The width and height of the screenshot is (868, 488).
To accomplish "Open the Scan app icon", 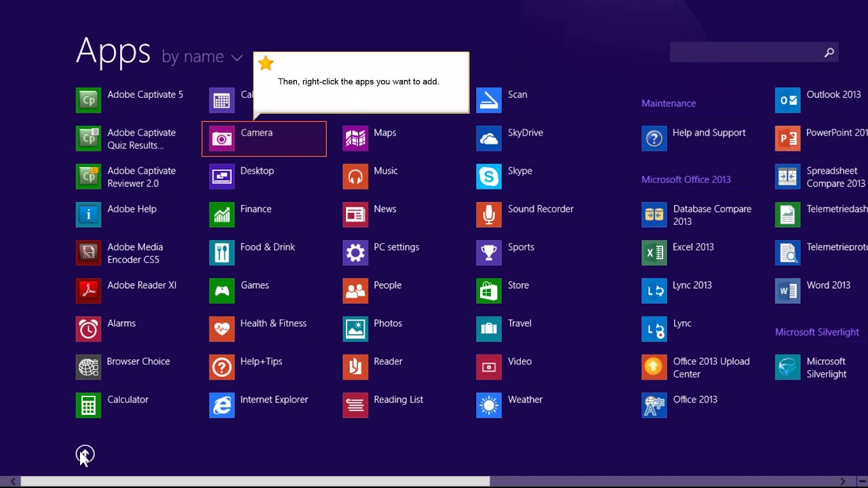I will pyautogui.click(x=489, y=100).
